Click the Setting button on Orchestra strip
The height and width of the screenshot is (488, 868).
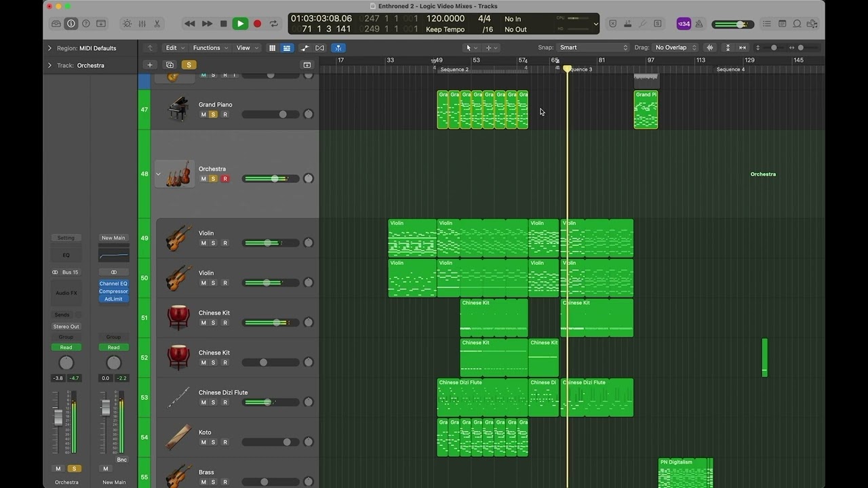(x=66, y=238)
